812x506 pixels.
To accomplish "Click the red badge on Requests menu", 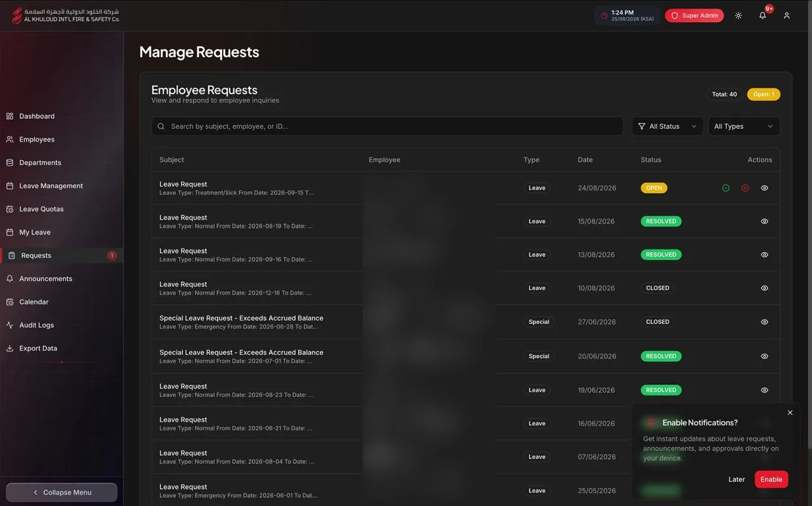I will [112, 255].
